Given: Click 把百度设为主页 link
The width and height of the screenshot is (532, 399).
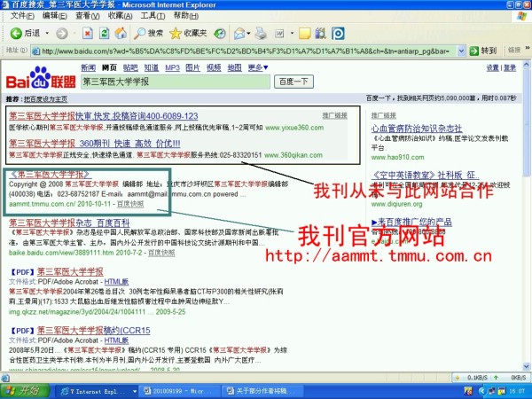Looking at the screenshot, I should [45, 99].
